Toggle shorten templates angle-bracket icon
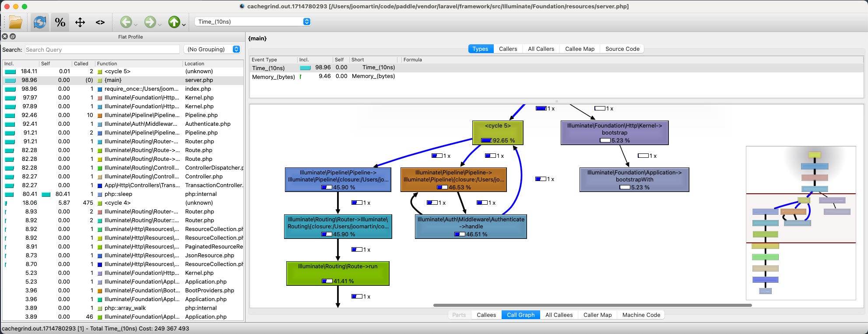The width and height of the screenshot is (868, 334). point(100,22)
